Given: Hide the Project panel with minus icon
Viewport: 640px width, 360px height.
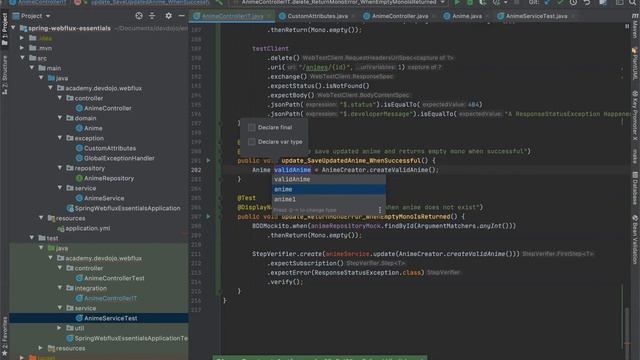Looking at the screenshot, I should coord(181,16).
